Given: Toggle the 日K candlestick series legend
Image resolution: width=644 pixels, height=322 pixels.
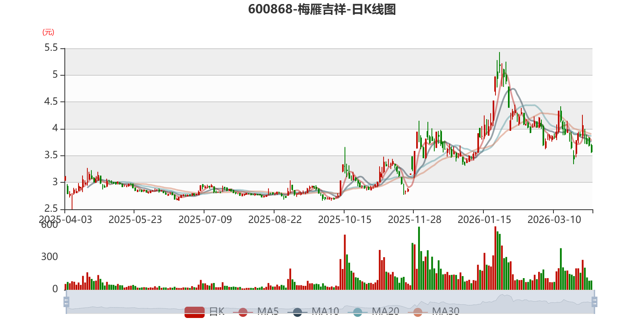Looking at the screenshot, I should click(204, 312).
